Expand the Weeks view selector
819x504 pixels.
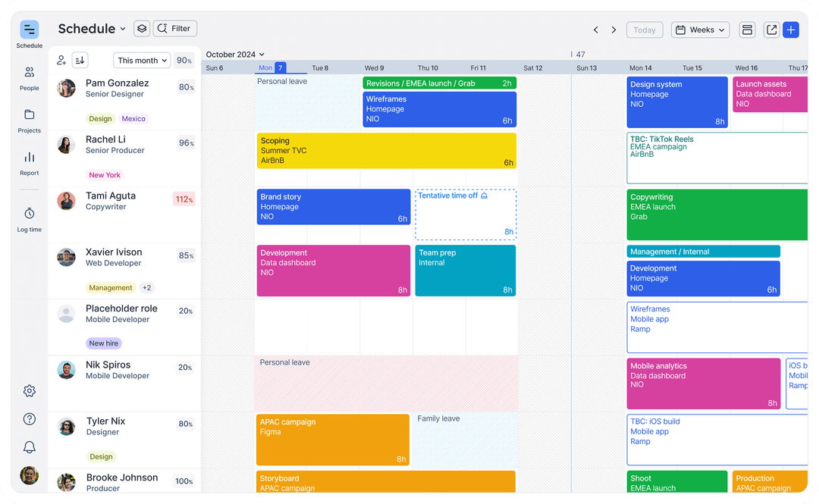click(699, 30)
